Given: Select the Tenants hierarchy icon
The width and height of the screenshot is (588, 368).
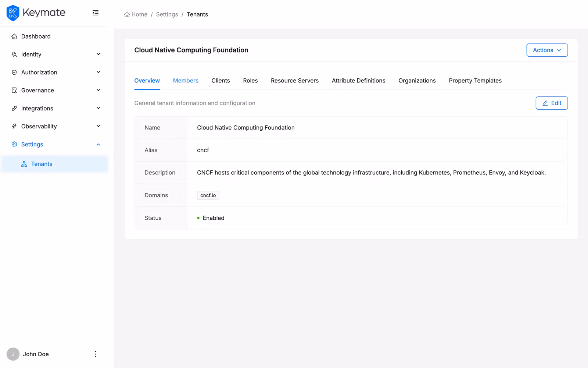Looking at the screenshot, I should pos(24,164).
